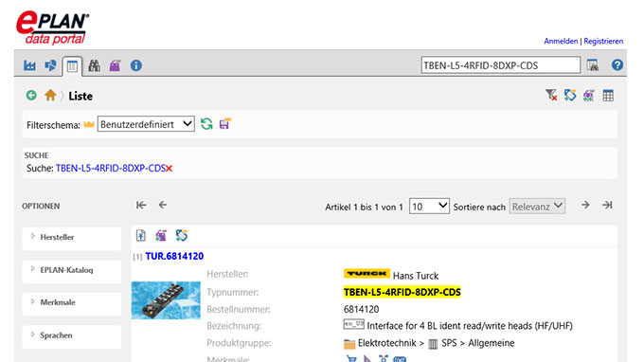The image size is (644, 362).
Task: Open the manufacturer factory icon in toolbar
Action: tap(29, 65)
